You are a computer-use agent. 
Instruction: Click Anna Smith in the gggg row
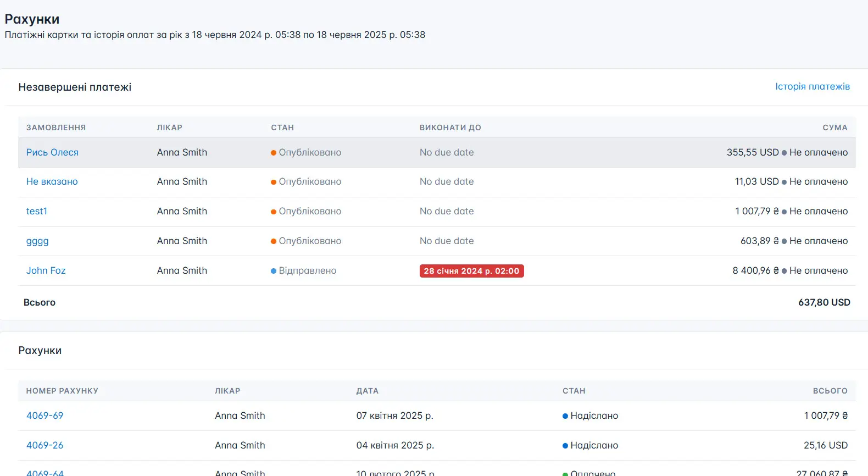[182, 241]
